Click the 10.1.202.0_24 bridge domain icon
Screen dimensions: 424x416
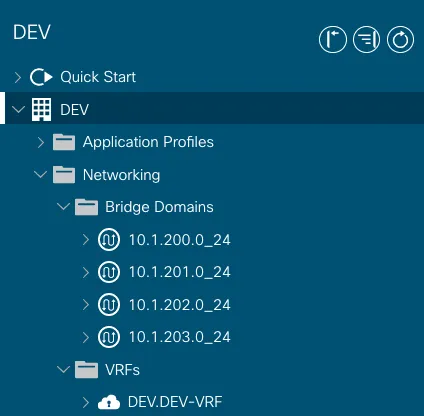pyautogui.click(x=109, y=305)
